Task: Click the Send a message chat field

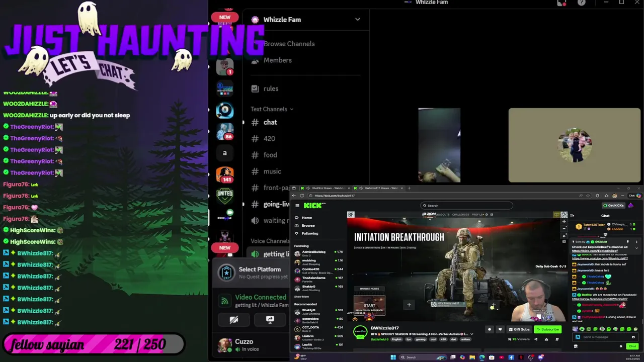Action: 606,337
